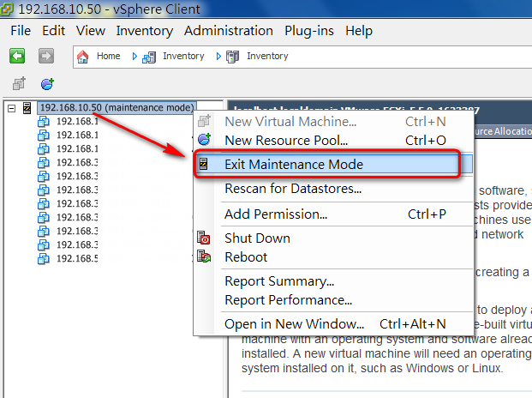Click the Exit Maintenance Mode icon

204,164
